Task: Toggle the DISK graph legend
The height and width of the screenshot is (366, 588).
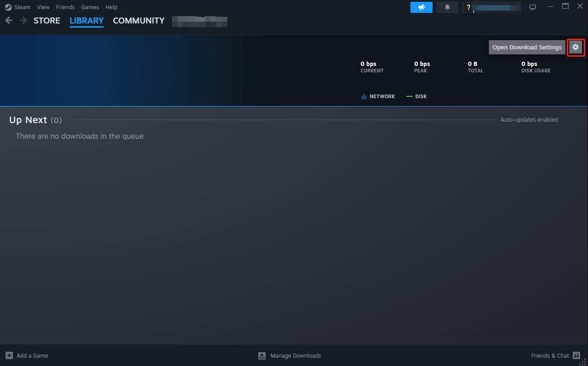Action: 416,96
